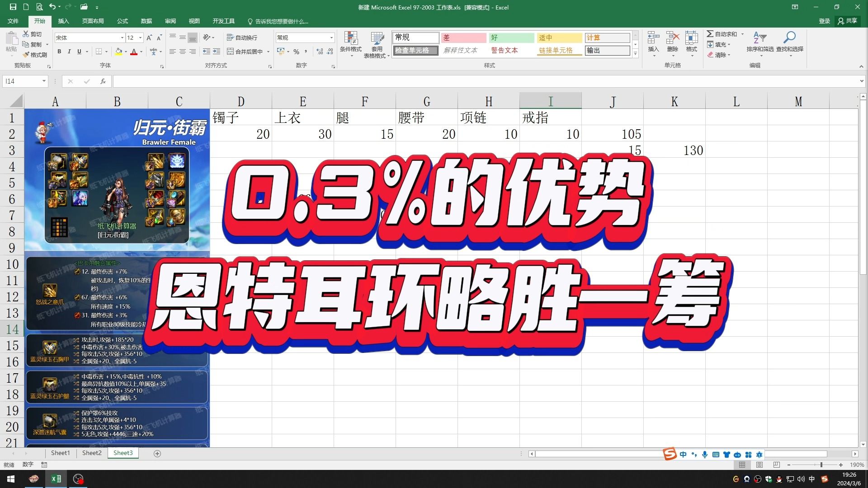Click the Zoom In plus button
The width and height of the screenshot is (868, 488).
[x=841, y=465]
